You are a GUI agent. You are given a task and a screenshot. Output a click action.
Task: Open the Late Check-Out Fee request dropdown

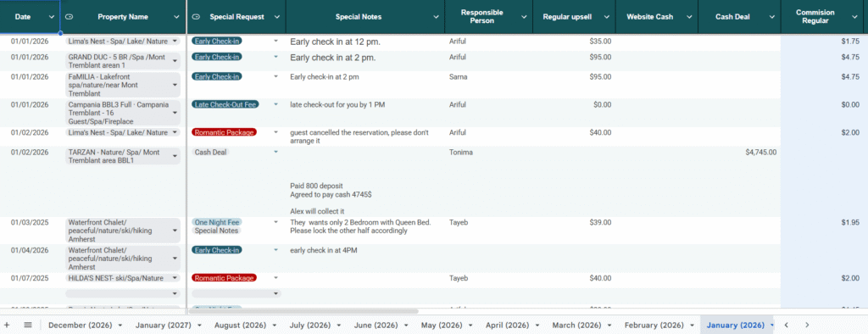pos(275,104)
